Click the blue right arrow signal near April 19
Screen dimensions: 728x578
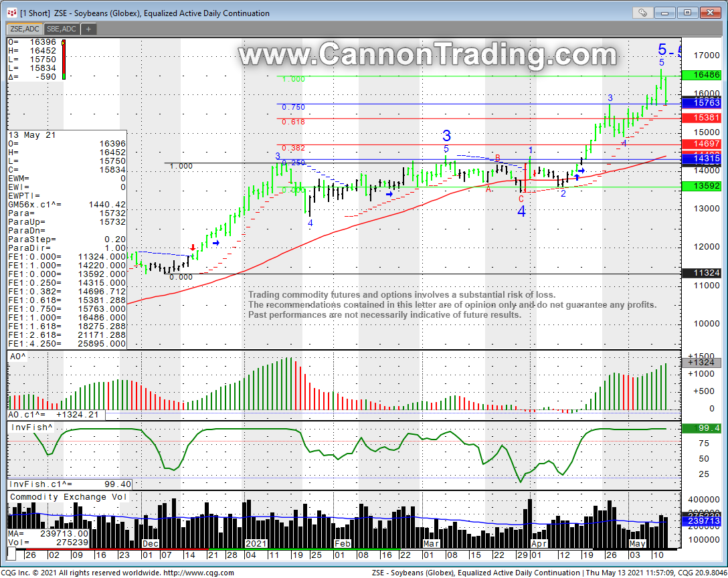(581, 171)
